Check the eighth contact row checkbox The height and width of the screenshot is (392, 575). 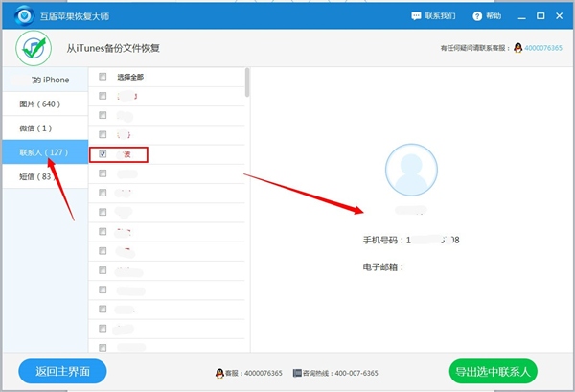coord(103,231)
